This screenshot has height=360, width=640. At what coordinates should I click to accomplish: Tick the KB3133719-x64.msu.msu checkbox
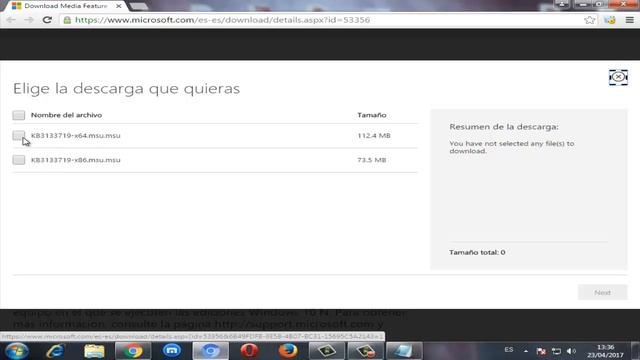[x=18, y=136]
